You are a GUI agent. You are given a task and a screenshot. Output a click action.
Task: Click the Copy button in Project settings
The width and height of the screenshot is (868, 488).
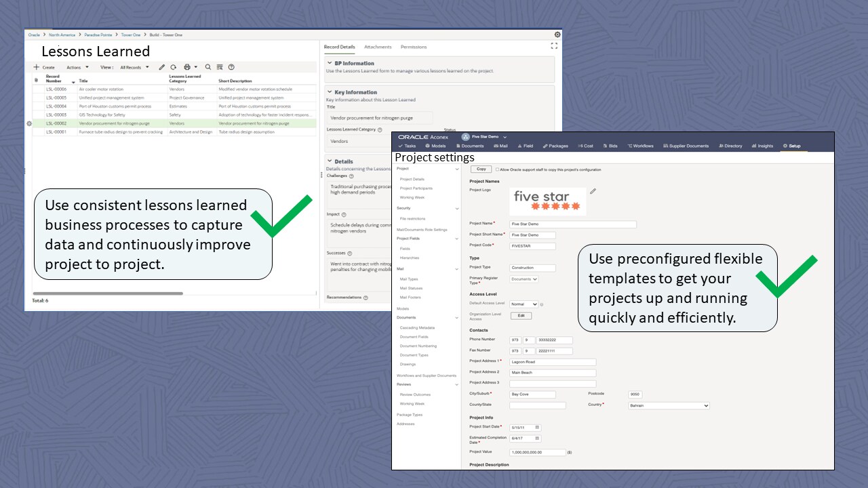(x=481, y=169)
